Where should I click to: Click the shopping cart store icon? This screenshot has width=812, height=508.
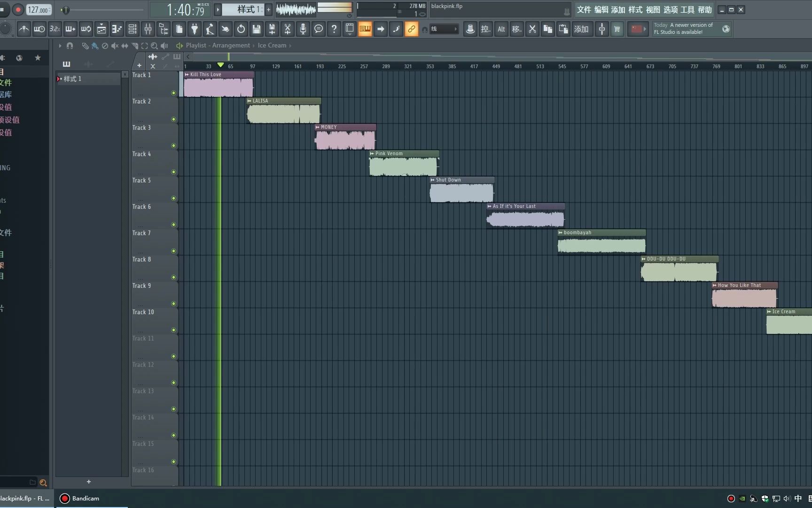click(x=617, y=29)
